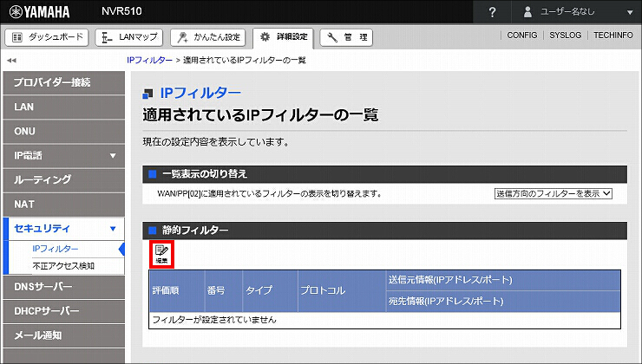Open NAT settings in sidebar
This screenshot has width=642, height=364.
pyautogui.click(x=63, y=205)
